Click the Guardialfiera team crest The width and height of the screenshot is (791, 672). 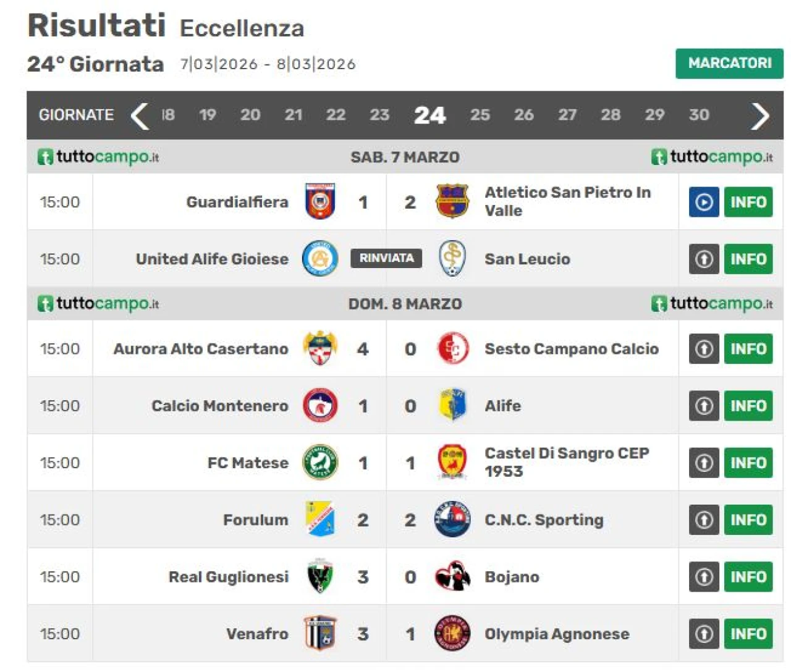point(320,201)
